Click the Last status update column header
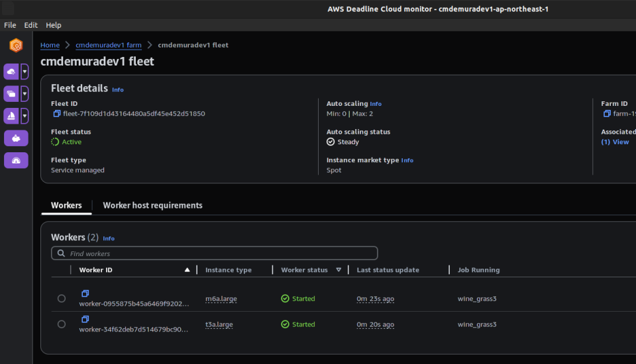 tap(388, 270)
